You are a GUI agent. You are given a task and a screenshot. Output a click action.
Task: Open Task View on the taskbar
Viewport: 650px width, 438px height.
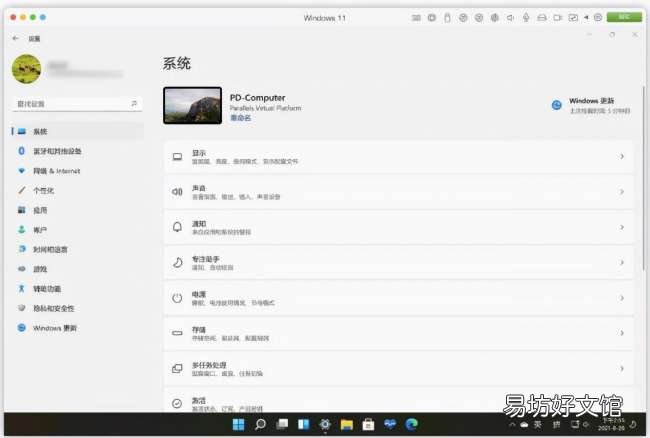282,424
